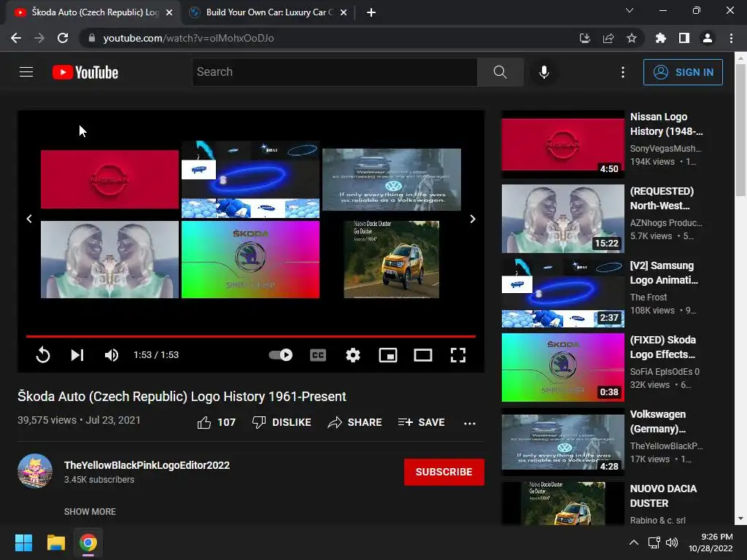
Task: Open the Skoda rainbow endscreen tile
Action: click(x=251, y=260)
